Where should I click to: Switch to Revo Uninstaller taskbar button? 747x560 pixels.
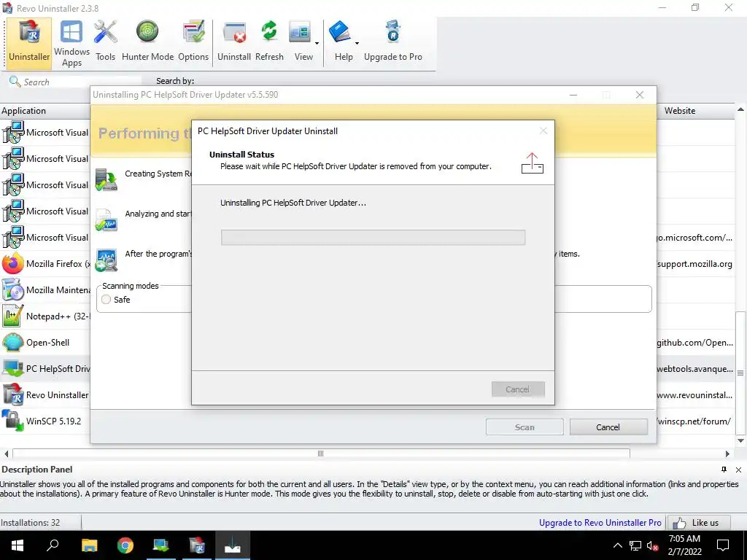197,545
